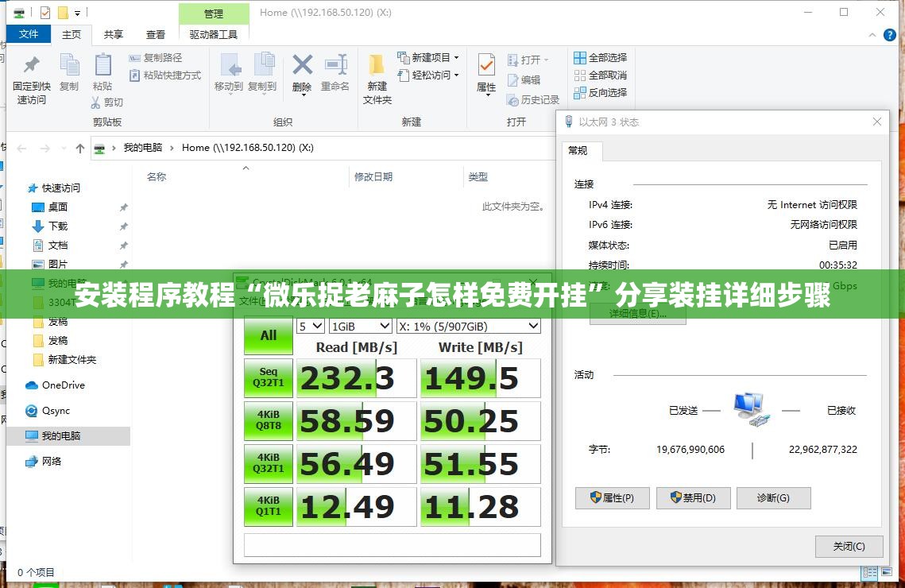Click Edit in the ribbon Open group

pos(524,80)
